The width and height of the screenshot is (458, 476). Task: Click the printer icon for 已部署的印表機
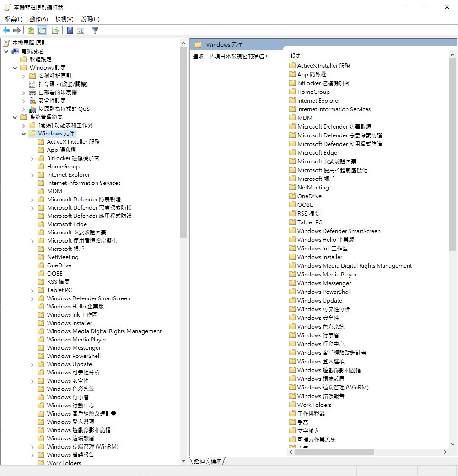pyautogui.click(x=32, y=92)
